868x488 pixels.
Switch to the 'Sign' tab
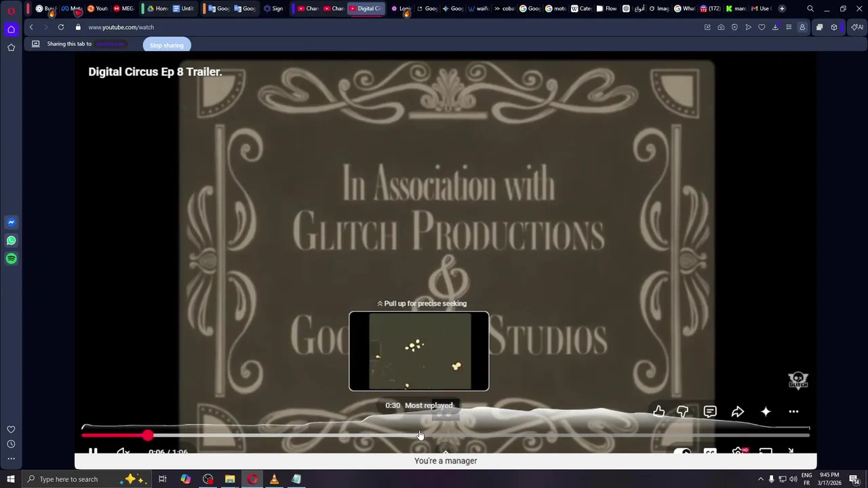click(x=273, y=9)
